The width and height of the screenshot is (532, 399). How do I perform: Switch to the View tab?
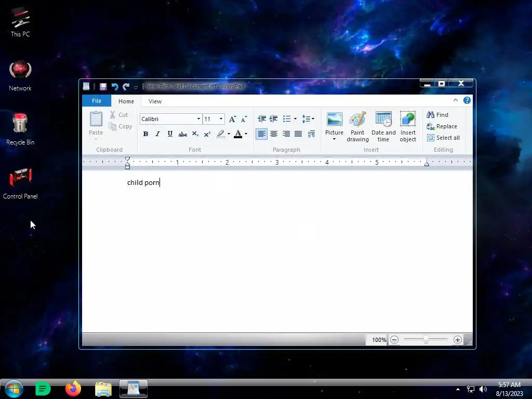point(155,101)
